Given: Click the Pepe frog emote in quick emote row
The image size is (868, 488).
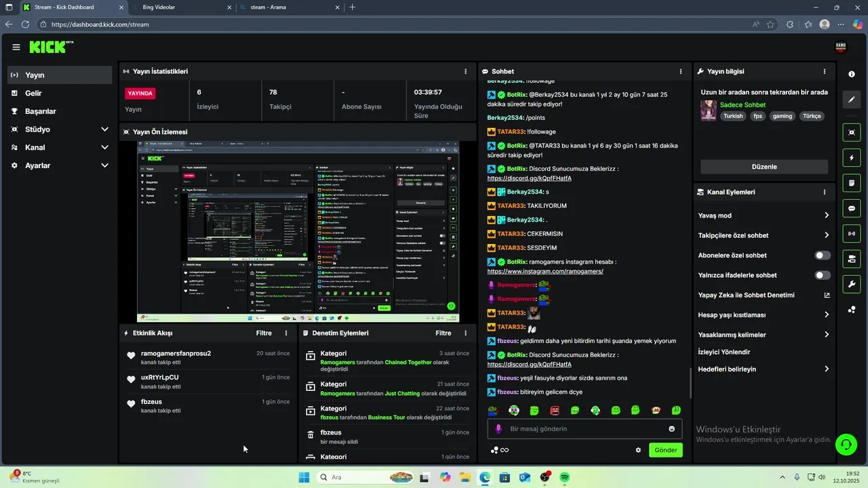Looking at the screenshot, I should pyautogui.click(x=493, y=411).
